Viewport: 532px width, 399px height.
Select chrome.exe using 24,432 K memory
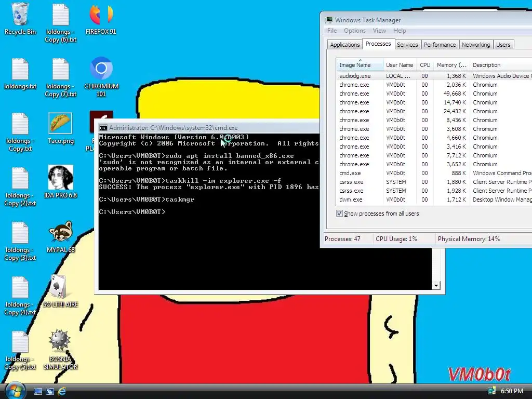434,111
